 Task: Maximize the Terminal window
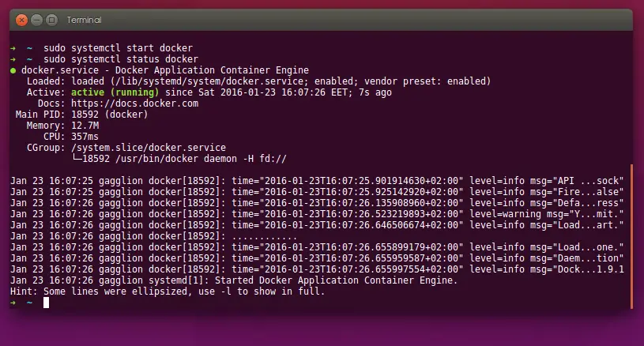pos(51,20)
